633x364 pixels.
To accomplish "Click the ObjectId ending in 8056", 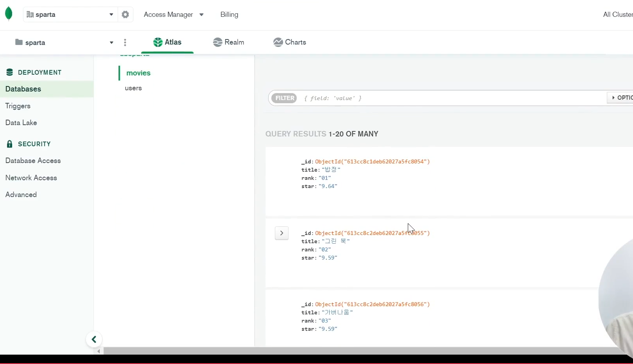I will point(373,304).
